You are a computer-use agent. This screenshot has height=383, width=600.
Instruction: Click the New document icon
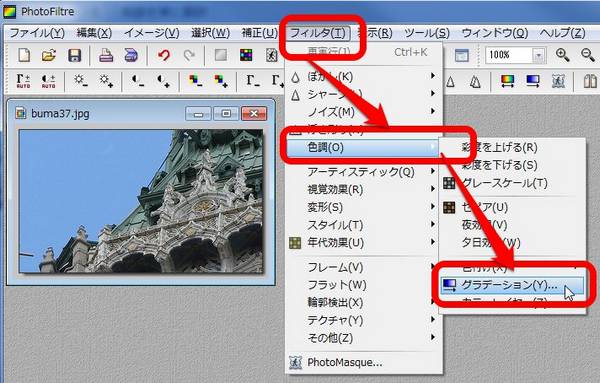24,55
